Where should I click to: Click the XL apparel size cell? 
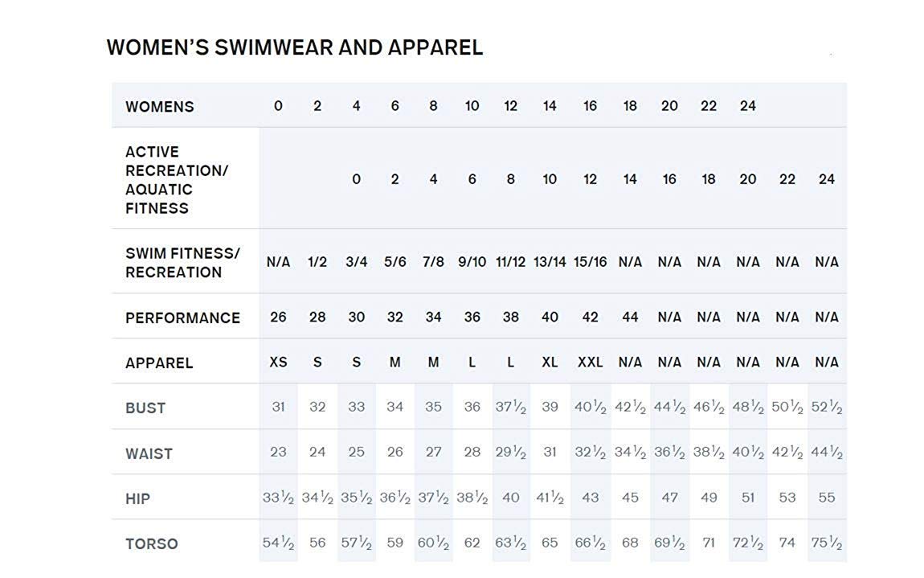tap(550, 362)
